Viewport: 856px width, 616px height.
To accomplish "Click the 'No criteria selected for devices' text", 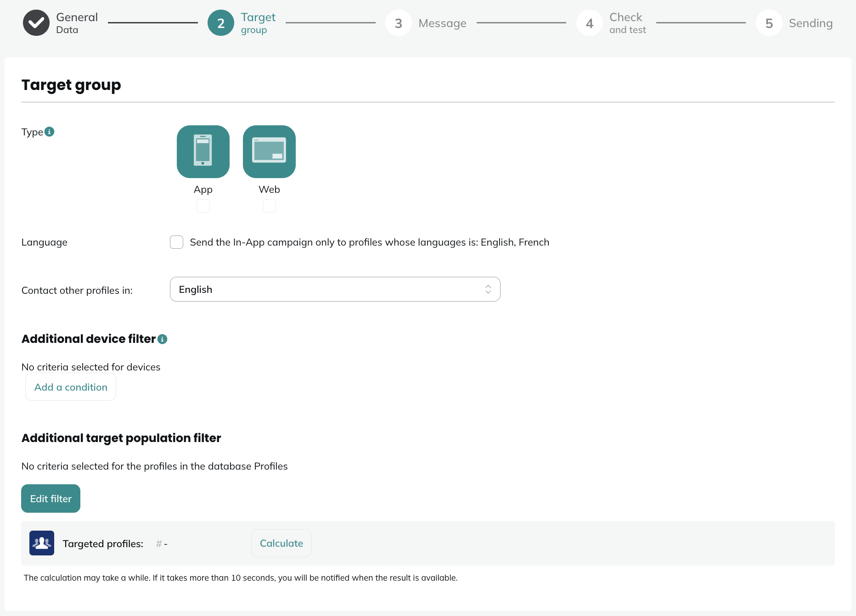I will (91, 367).
